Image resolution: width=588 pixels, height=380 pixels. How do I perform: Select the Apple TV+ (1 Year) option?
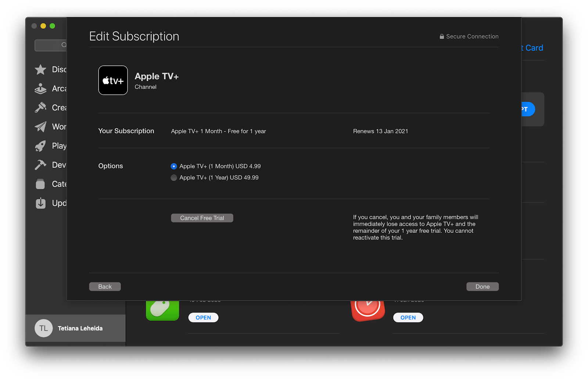point(173,178)
